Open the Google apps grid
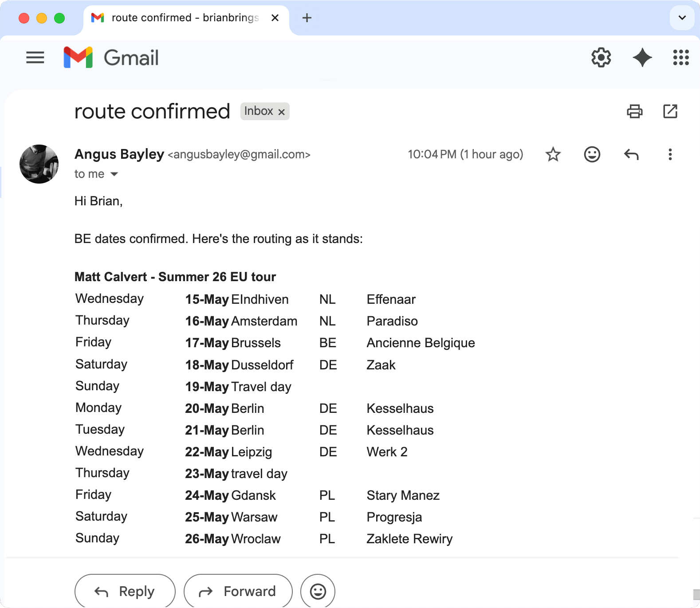Image resolution: width=700 pixels, height=608 pixels. tap(680, 58)
